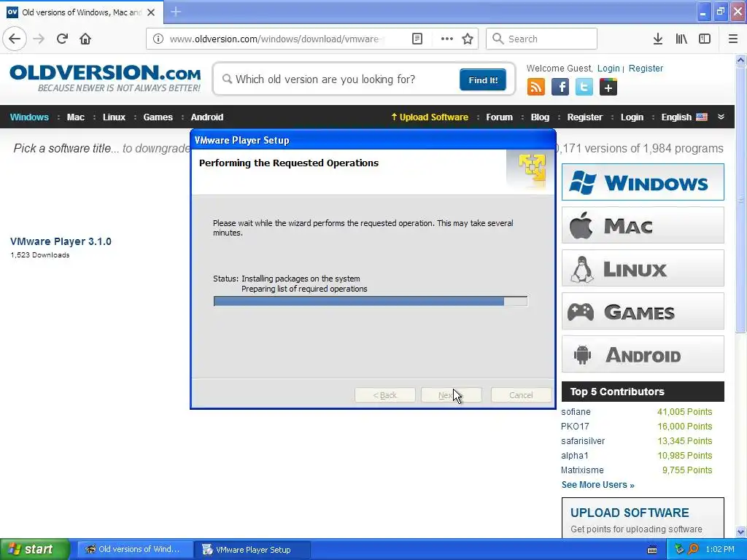Click the black plus share icon

click(608, 87)
